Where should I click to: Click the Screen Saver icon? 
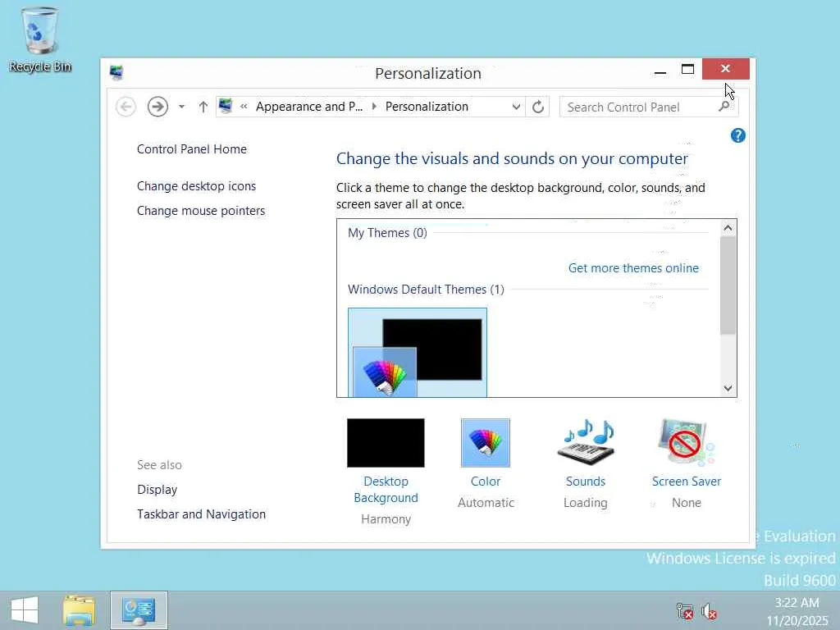pyautogui.click(x=687, y=442)
